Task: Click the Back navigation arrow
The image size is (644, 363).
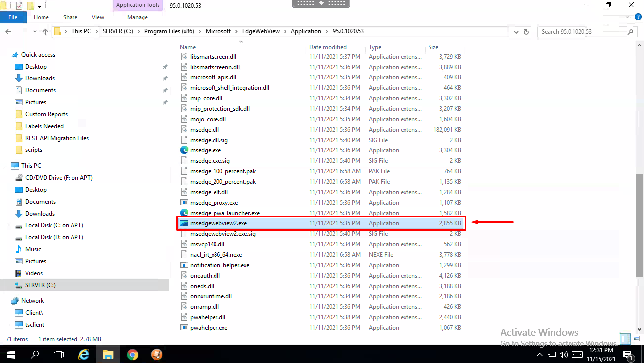Action: (8, 31)
